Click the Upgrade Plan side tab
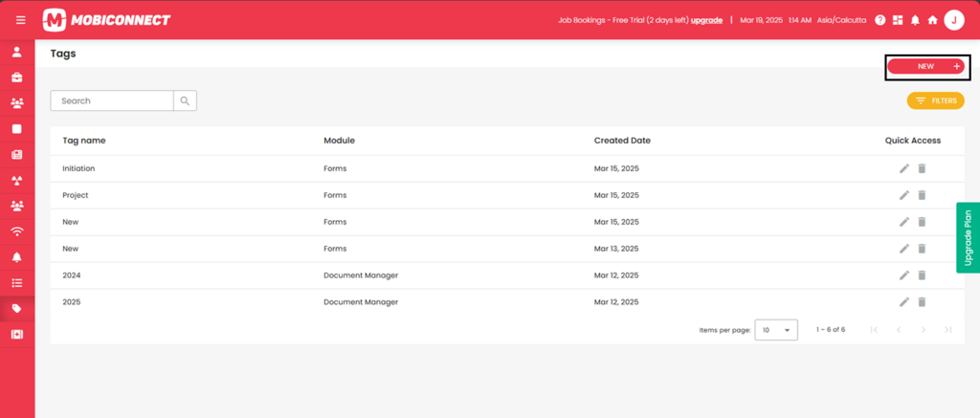 click(x=969, y=237)
